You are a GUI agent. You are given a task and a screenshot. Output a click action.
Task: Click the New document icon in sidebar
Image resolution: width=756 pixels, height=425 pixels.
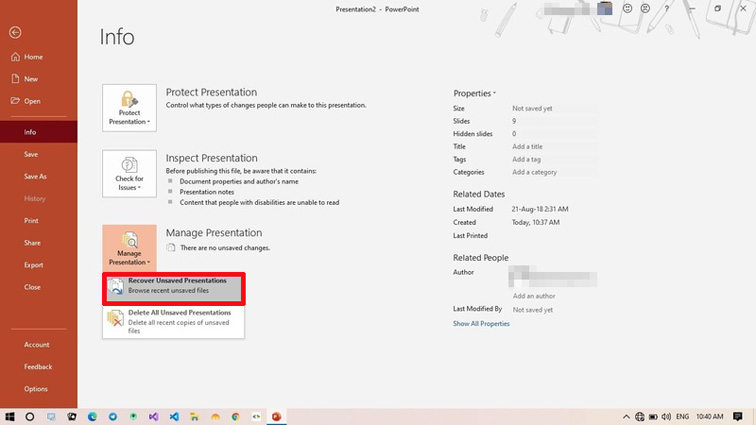15,79
